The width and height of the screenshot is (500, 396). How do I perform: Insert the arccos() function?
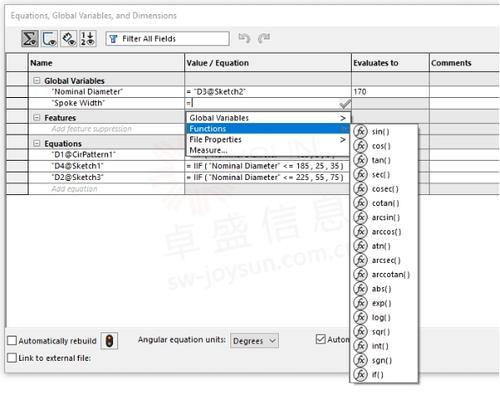[x=385, y=232]
